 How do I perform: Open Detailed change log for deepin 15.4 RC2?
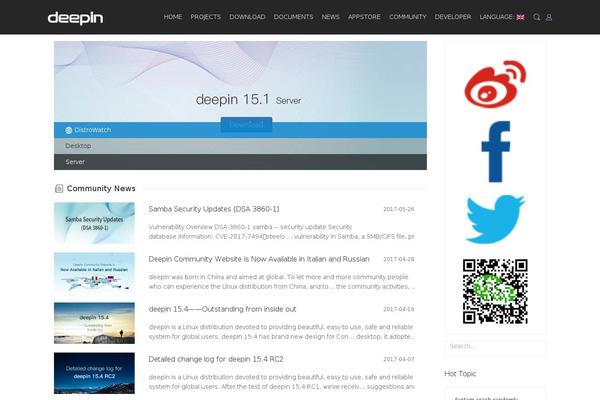216,359
